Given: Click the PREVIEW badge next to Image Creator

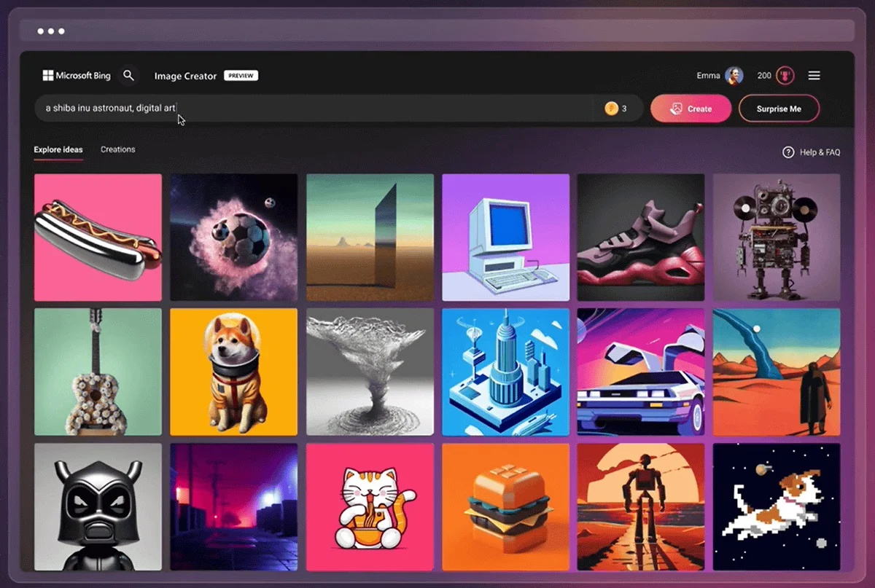Looking at the screenshot, I should point(241,76).
